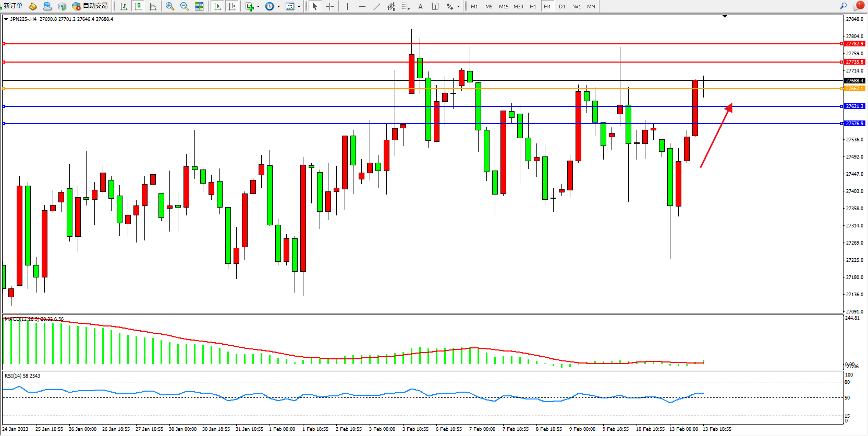Click the Zoom In magnifier icon
The image size is (868, 436).
pos(169,6)
